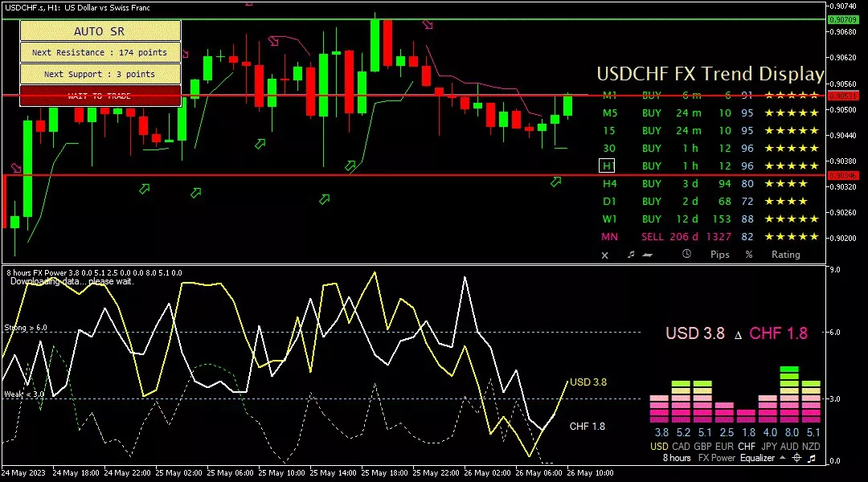
Task: Click the clock icon in Trend Display footer
Action: 686,255
